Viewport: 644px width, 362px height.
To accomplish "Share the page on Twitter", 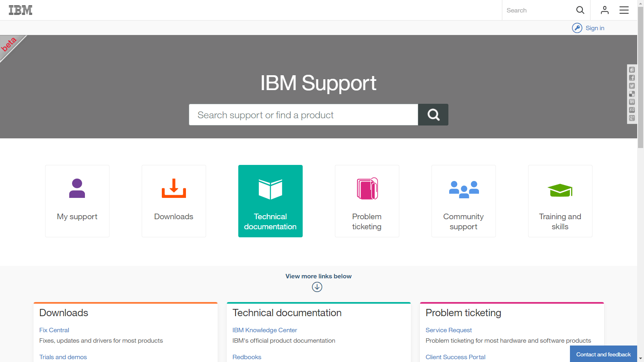I will coord(632,86).
